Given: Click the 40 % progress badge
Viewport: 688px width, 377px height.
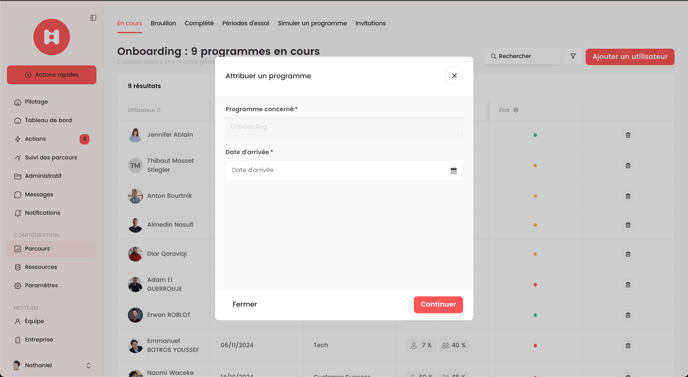Looking at the screenshot, I should coord(453,345).
